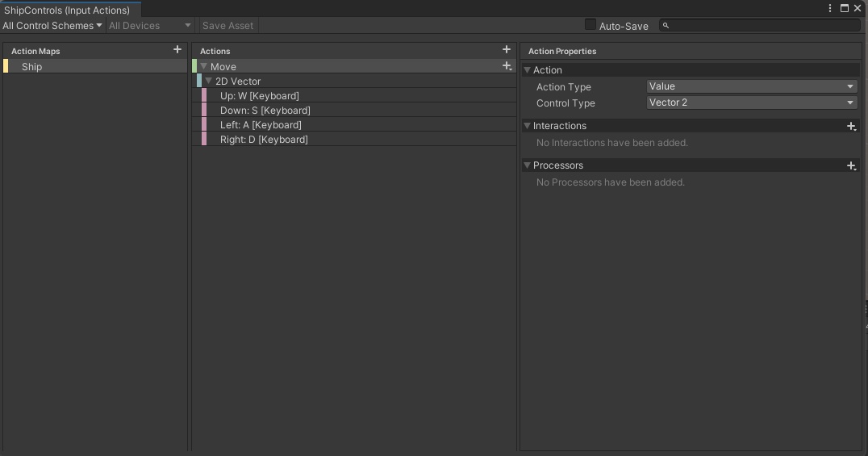This screenshot has width=868, height=456.
Task: Add a processor with the plus icon
Action: tap(851, 165)
